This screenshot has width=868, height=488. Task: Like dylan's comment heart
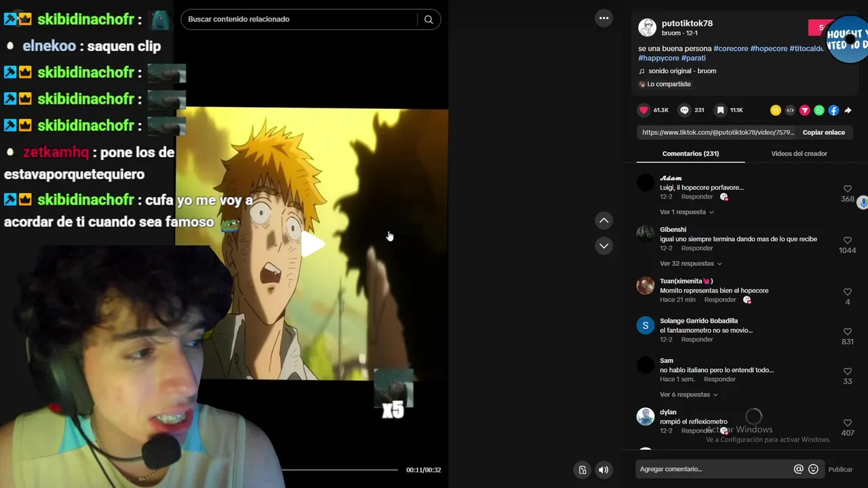pyautogui.click(x=847, y=424)
